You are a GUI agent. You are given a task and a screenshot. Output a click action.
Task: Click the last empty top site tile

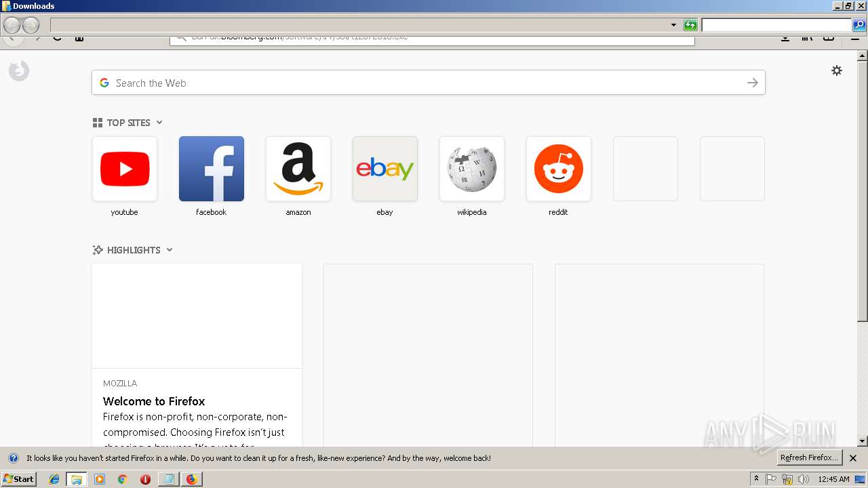(x=732, y=169)
